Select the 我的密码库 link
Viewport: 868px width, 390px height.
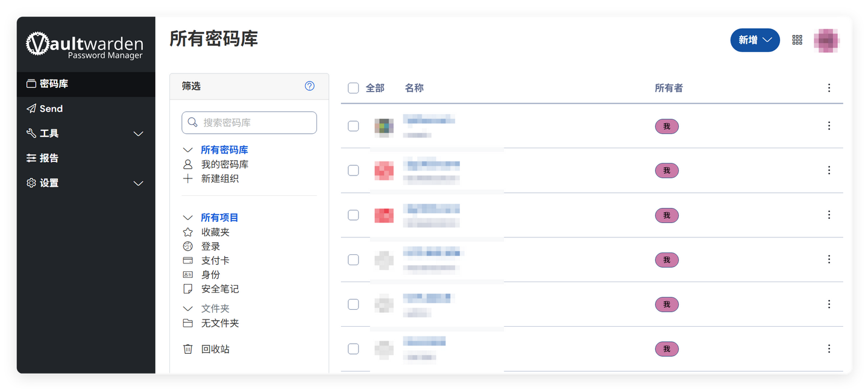[224, 164]
